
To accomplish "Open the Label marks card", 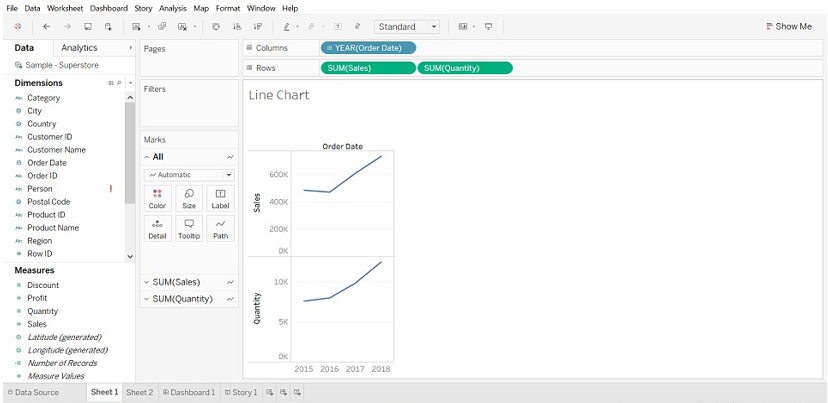I will 220,199.
